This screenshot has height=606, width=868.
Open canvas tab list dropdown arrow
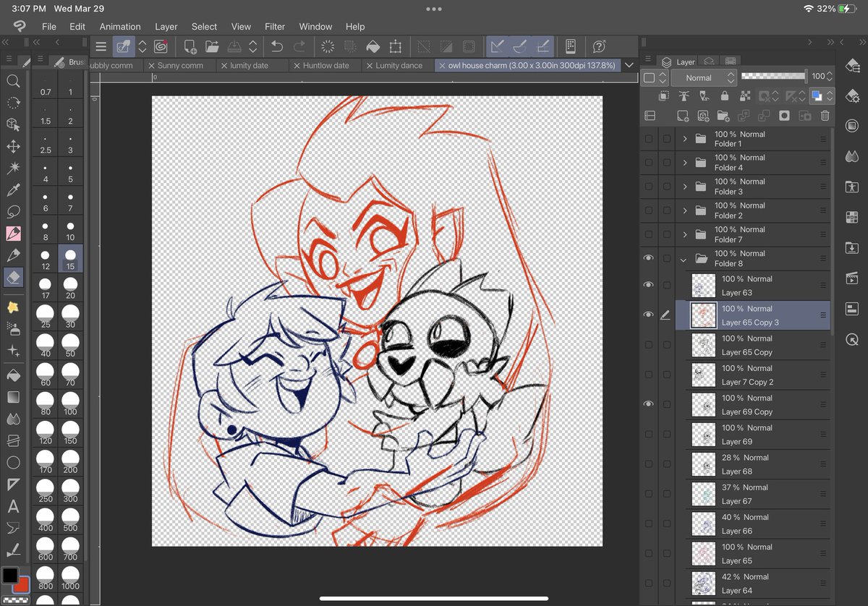pos(629,65)
